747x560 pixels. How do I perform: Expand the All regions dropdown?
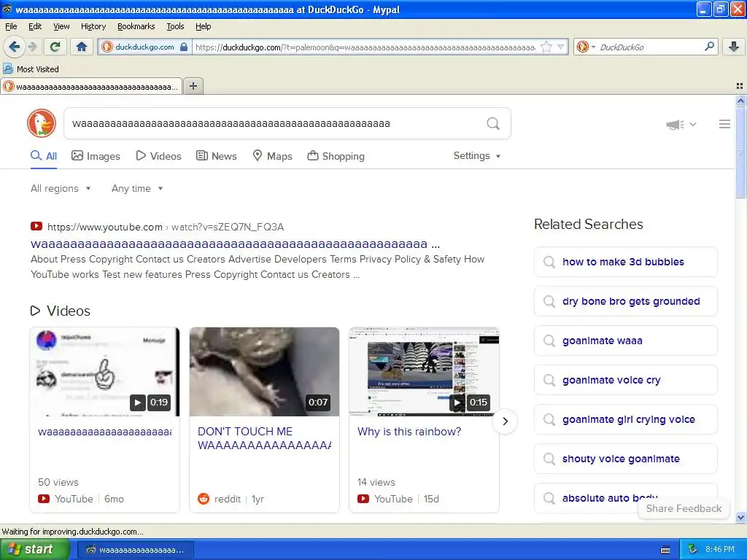point(61,189)
